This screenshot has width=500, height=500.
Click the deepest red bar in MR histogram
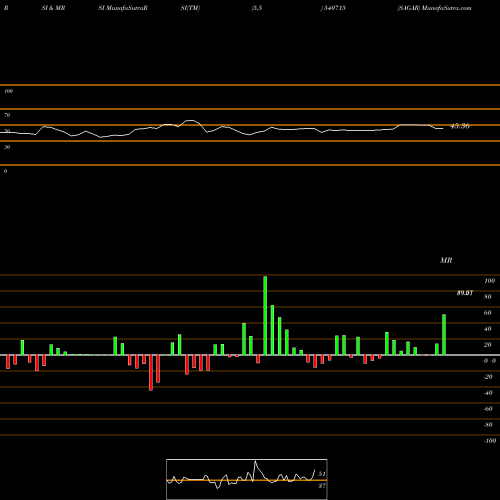[x=151, y=373]
